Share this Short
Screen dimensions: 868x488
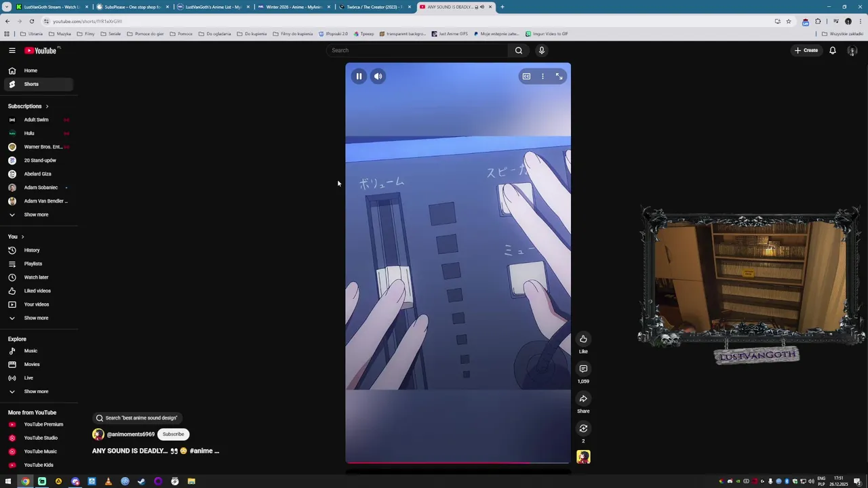(583, 399)
